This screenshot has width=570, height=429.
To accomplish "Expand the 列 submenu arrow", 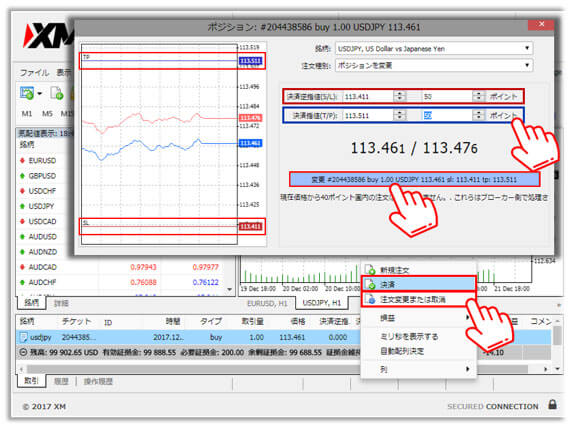I will (x=467, y=369).
